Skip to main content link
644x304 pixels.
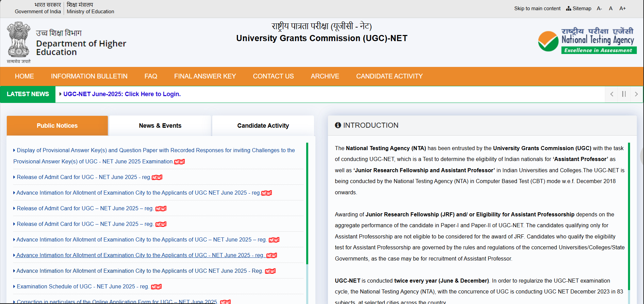coord(537,8)
